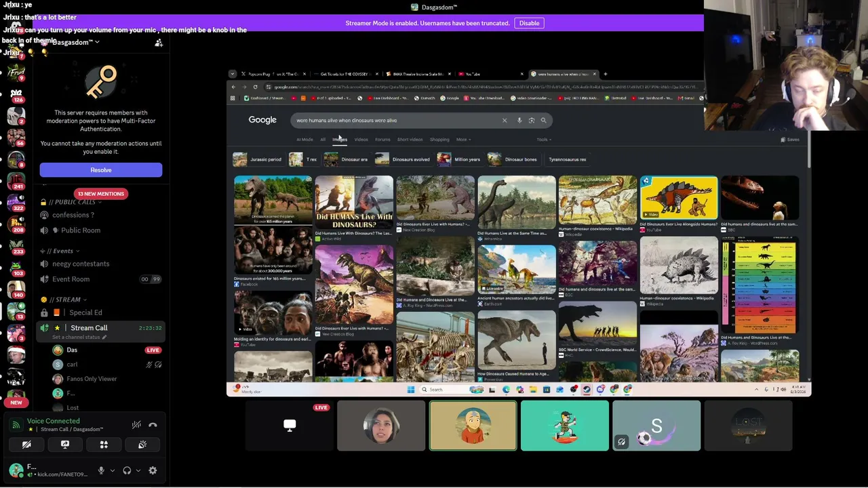Click the Google logo
The height and width of the screenshot is (488, 868).
(262, 120)
